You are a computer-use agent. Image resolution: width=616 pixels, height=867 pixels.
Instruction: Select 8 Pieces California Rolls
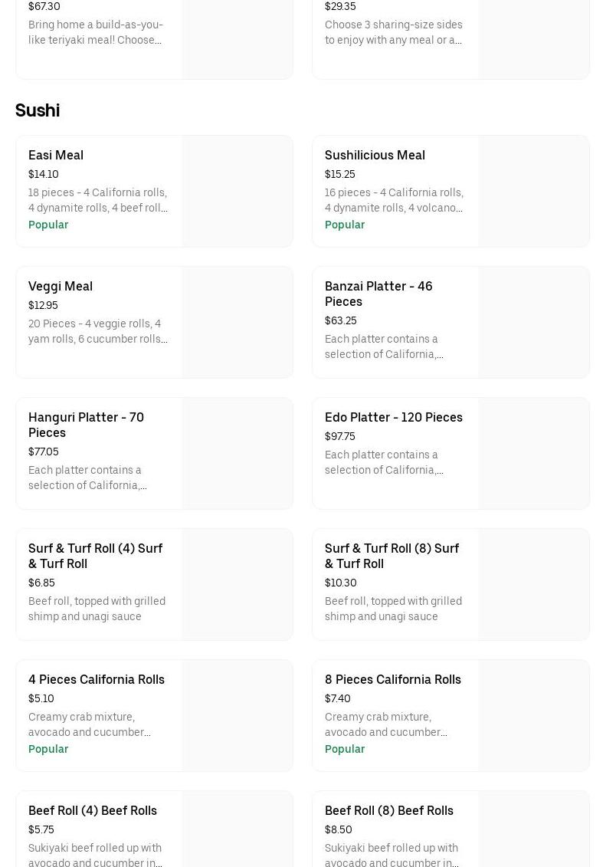pos(393,679)
